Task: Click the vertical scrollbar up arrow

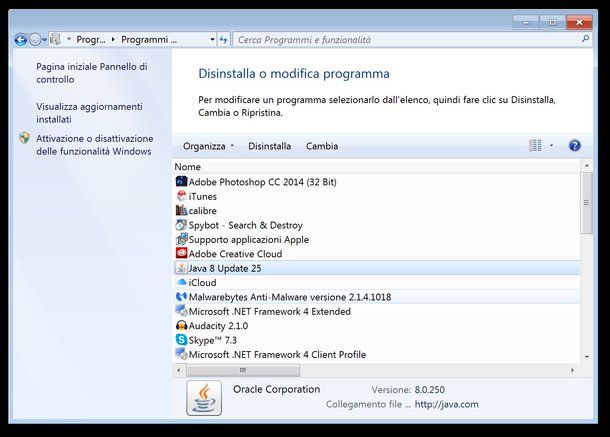Action: click(x=587, y=166)
